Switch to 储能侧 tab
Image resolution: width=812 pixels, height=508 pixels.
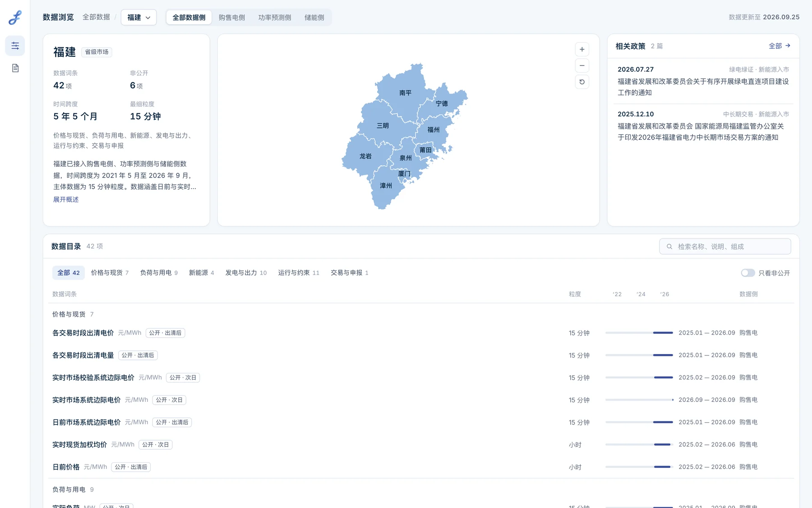tap(314, 17)
